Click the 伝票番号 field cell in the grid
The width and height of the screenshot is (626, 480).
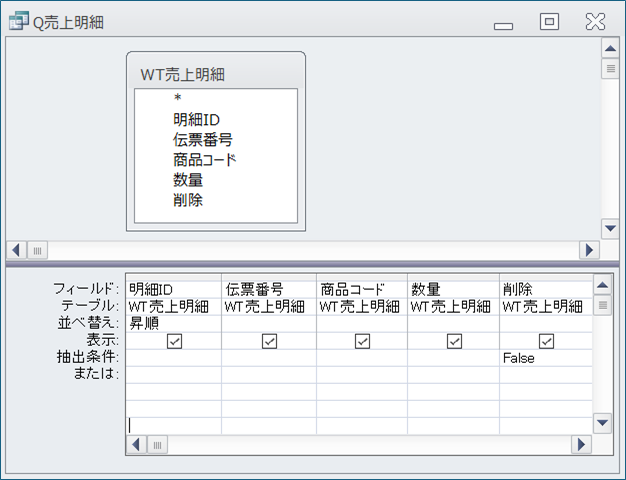[x=269, y=289]
